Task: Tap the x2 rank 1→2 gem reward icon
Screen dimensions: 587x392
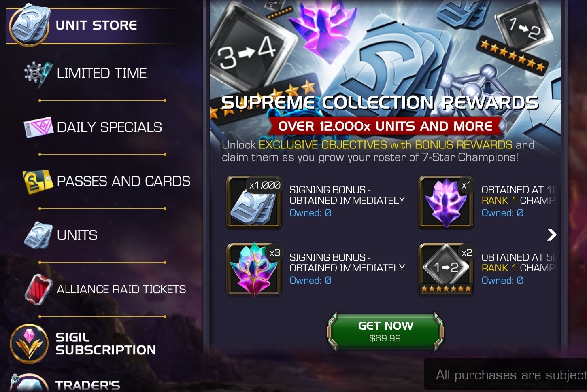Action: (x=446, y=269)
